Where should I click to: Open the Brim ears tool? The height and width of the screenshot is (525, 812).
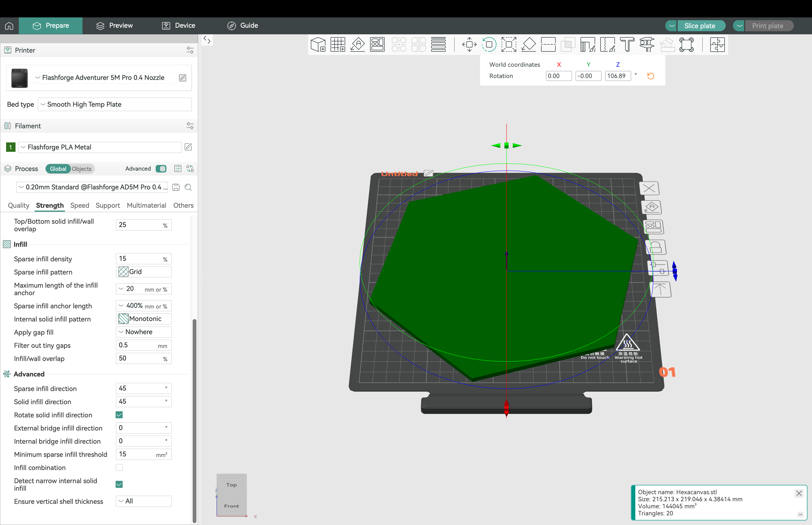coord(687,45)
